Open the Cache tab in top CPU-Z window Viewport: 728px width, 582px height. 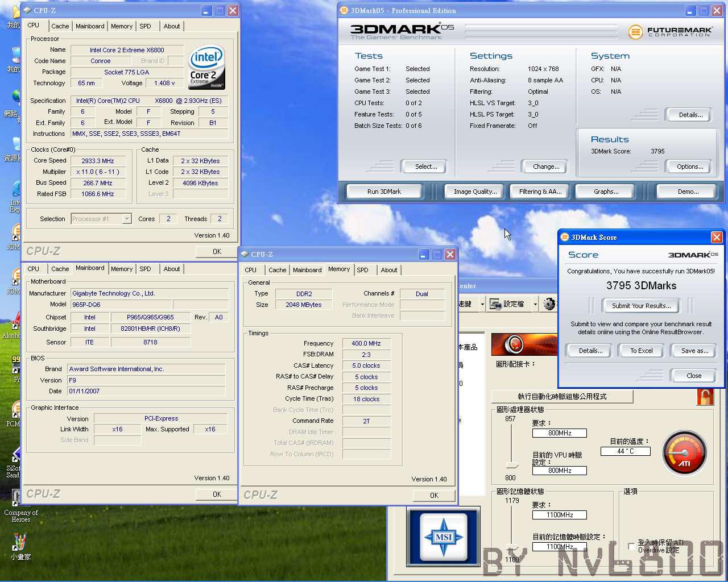click(60, 26)
